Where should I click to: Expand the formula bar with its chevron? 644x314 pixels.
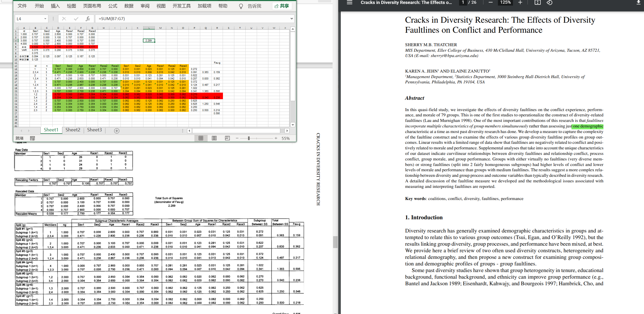point(292,19)
